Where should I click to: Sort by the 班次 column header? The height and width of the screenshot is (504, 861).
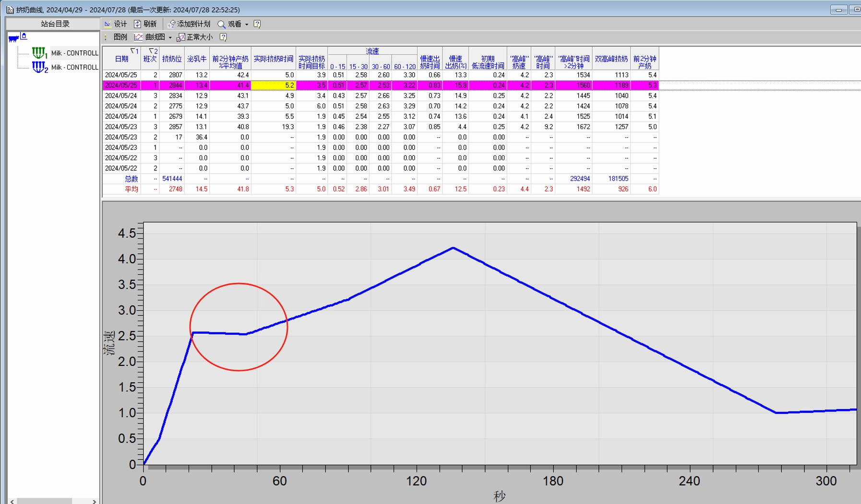tap(150, 59)
